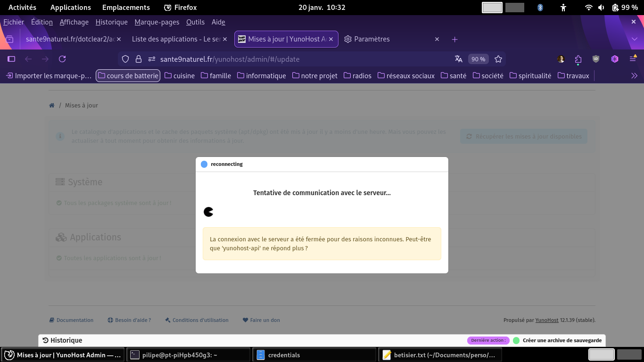644x362 pixels.
Task: Click the home icon in the breadcrumb
Action: coord(52,105)
